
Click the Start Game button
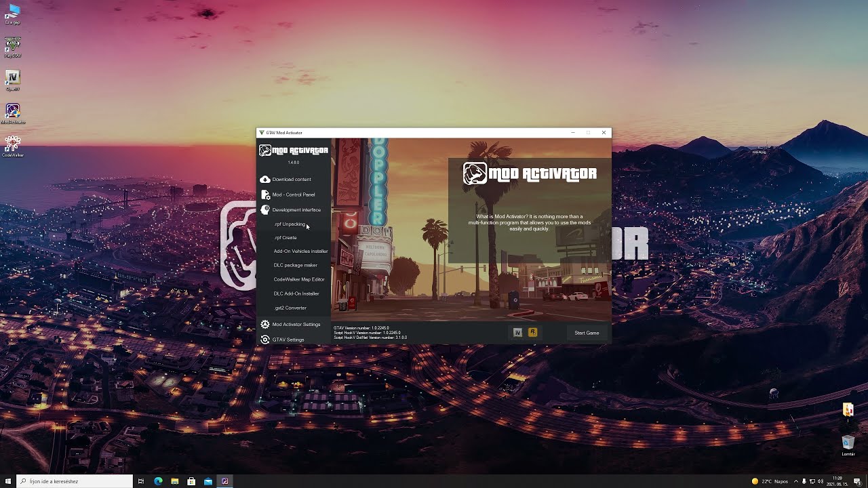587,333
